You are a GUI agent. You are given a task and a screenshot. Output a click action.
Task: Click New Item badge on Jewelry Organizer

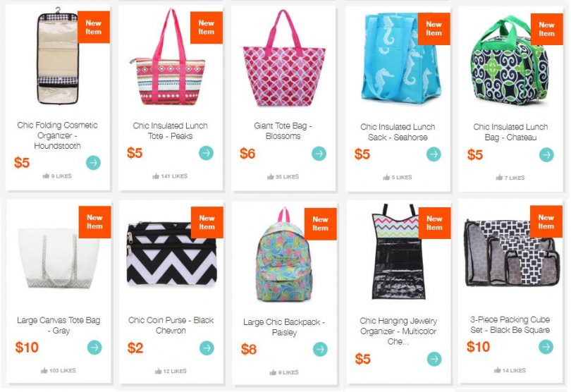(434, 223)
